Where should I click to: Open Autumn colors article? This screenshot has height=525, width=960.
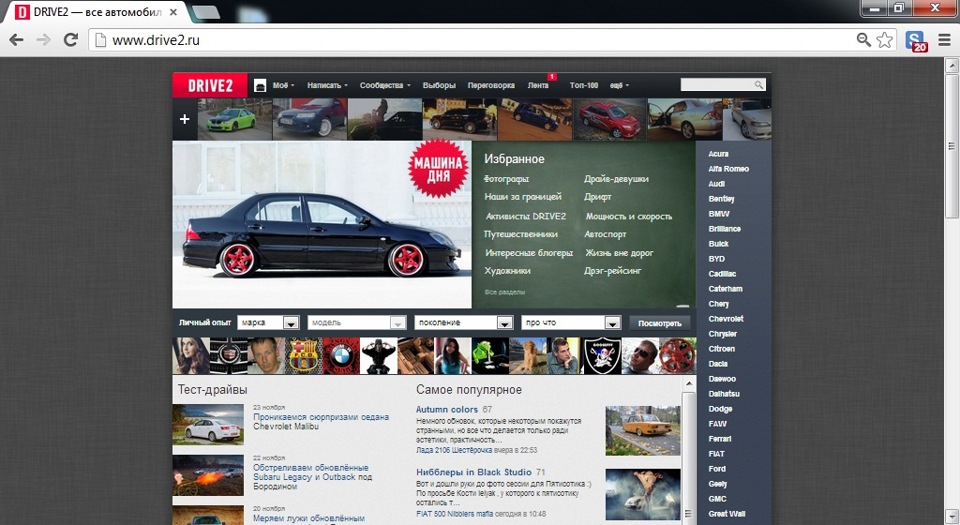pyautogui.click(x=447, y=409)
